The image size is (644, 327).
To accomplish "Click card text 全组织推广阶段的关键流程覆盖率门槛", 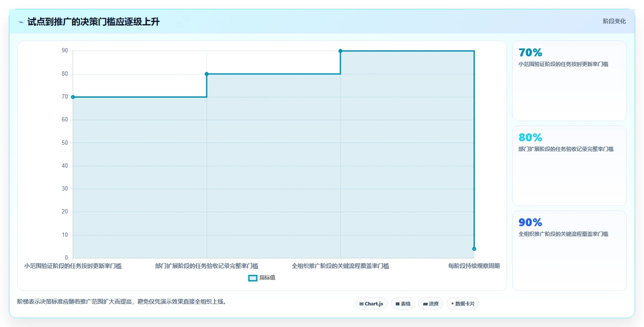I will [x=563, y=234].
